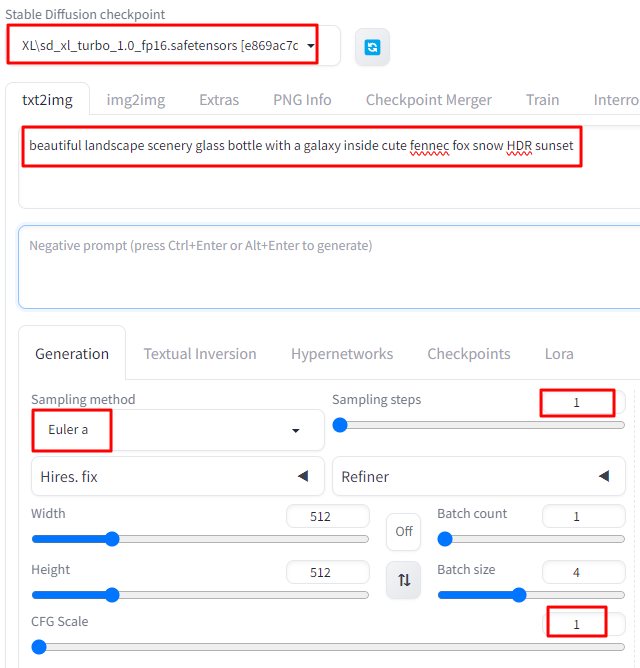
Task: Click the Sampling steps number field
Action: pos(583,402)
